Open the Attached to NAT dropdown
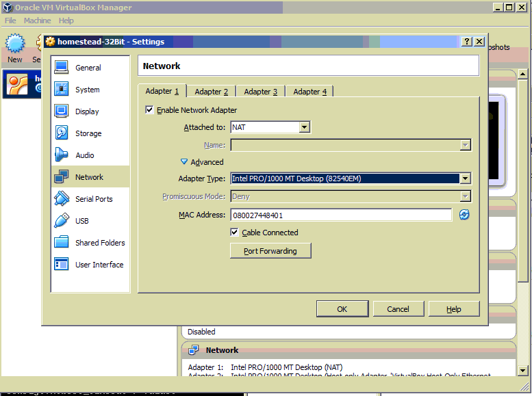 pyautogui.click(x=270, y=127)
